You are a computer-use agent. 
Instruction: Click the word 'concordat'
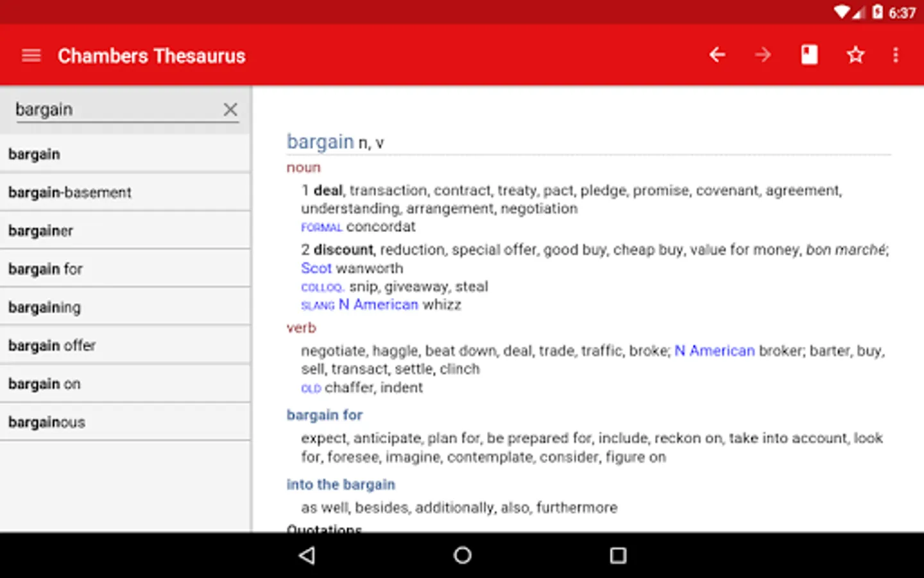[381, 227]
